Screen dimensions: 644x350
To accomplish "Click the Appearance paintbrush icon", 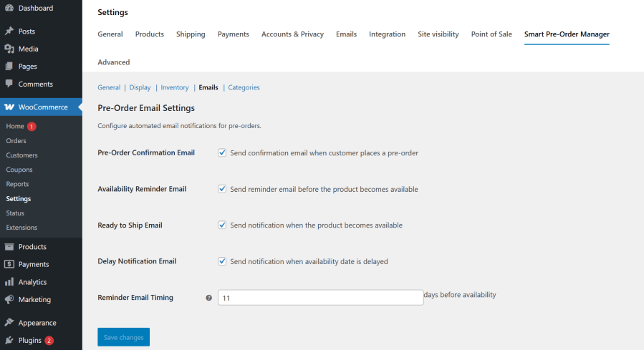I will (x=9, y=323).
